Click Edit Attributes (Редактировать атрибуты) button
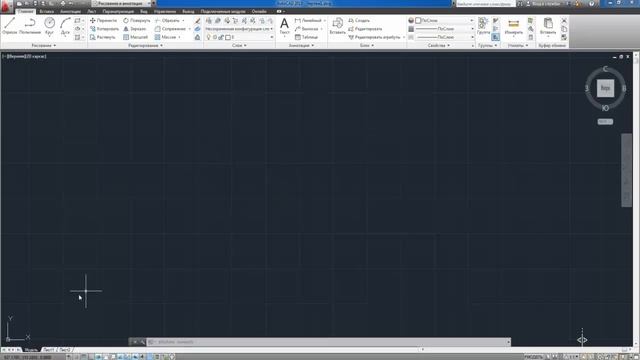Viewport: 640px width, 360px height. (x=375, y=37)
